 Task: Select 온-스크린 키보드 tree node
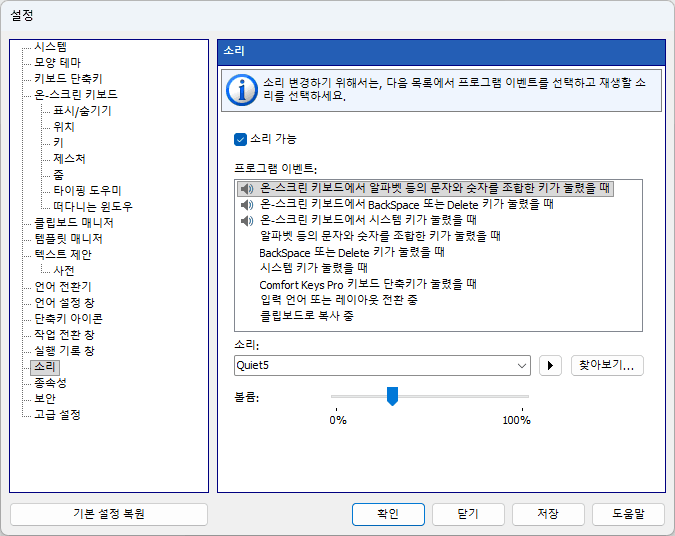(x=76, y=94)
